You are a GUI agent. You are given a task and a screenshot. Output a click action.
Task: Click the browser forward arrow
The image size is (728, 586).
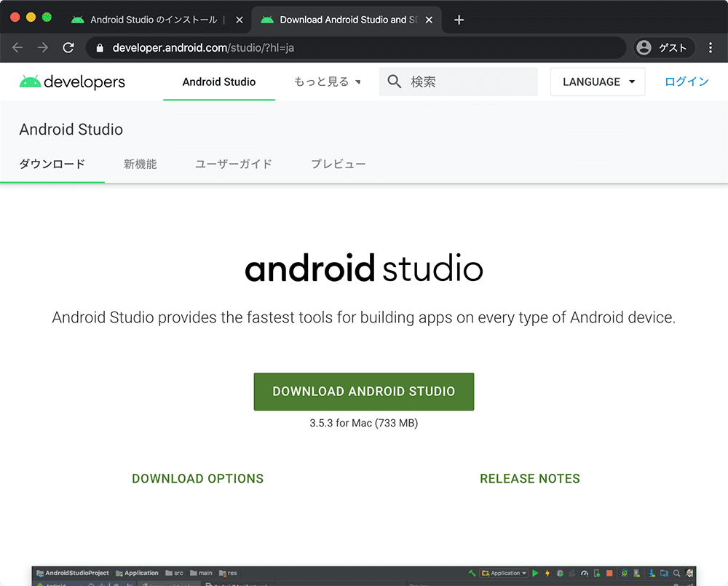click(x=43, y=47)
